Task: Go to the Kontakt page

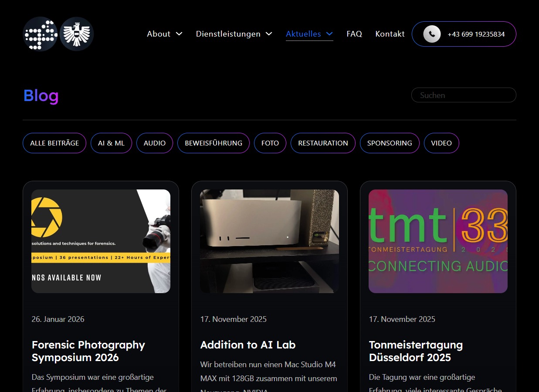Action: 390,34
